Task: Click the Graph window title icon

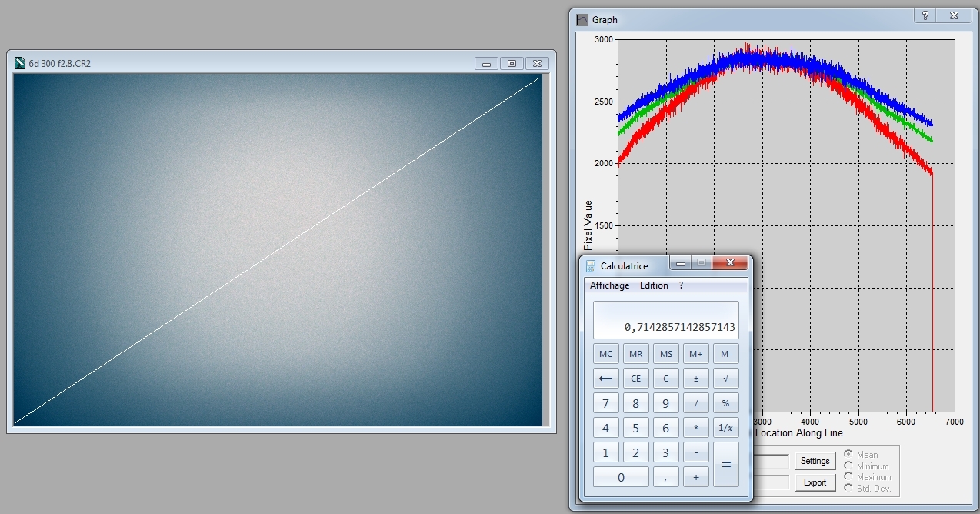Action: (582, 19)
